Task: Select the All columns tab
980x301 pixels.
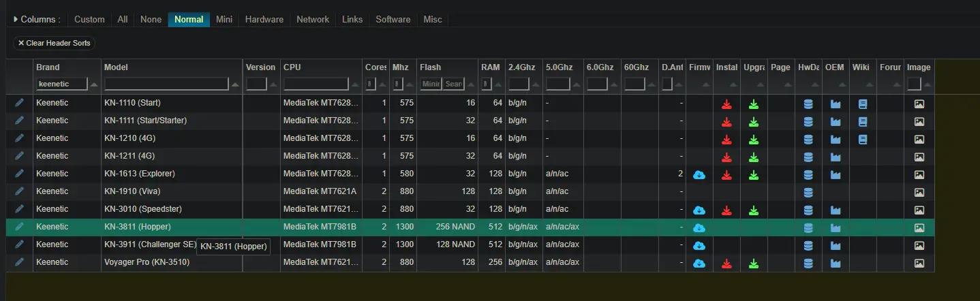Action: 123,19
